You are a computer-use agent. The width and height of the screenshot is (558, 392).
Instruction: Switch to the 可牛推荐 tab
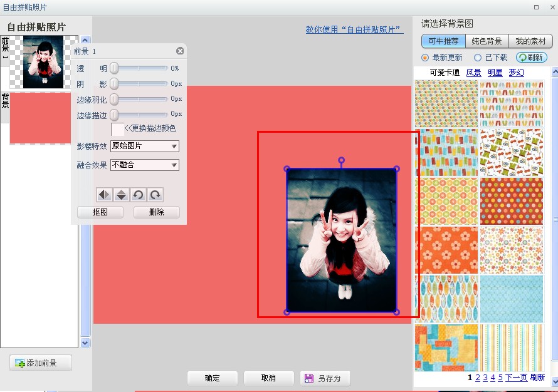coord(443,41)
